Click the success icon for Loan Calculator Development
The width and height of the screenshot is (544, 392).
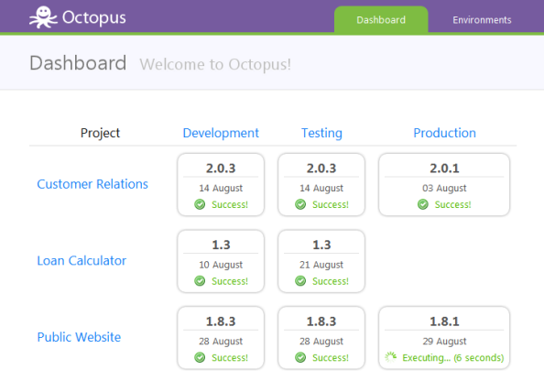[x=200, y=280]
